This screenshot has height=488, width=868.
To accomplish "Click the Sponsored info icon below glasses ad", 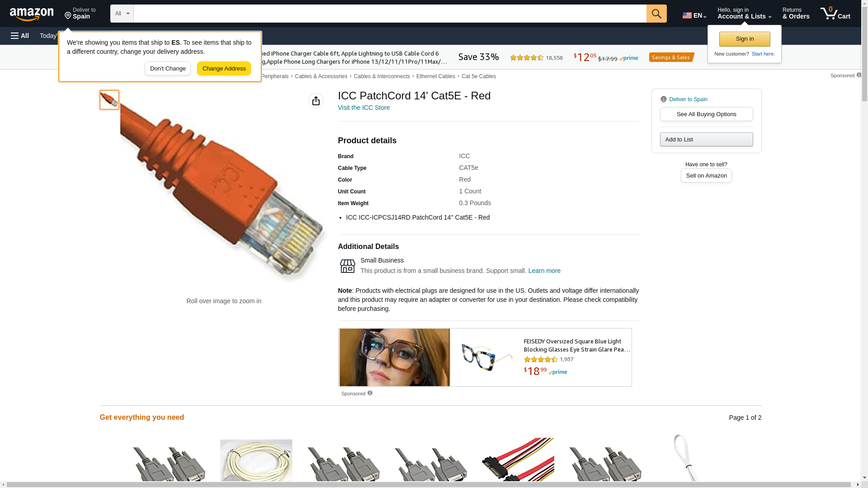I will (x=370, y=393).
